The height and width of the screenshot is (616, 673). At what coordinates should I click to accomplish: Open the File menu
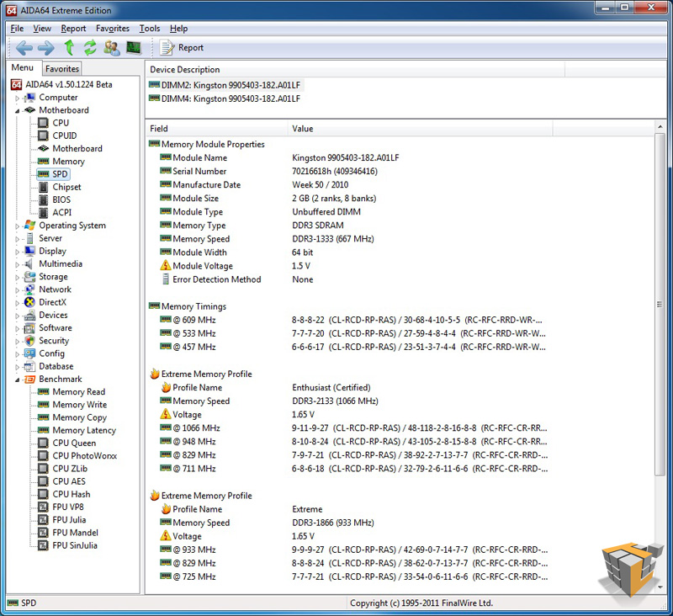coord(17,29)
